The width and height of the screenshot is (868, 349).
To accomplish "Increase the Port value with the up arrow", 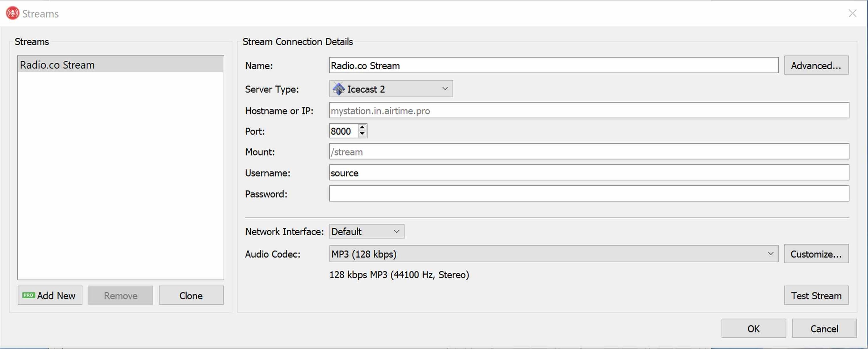I will (362, 127).
